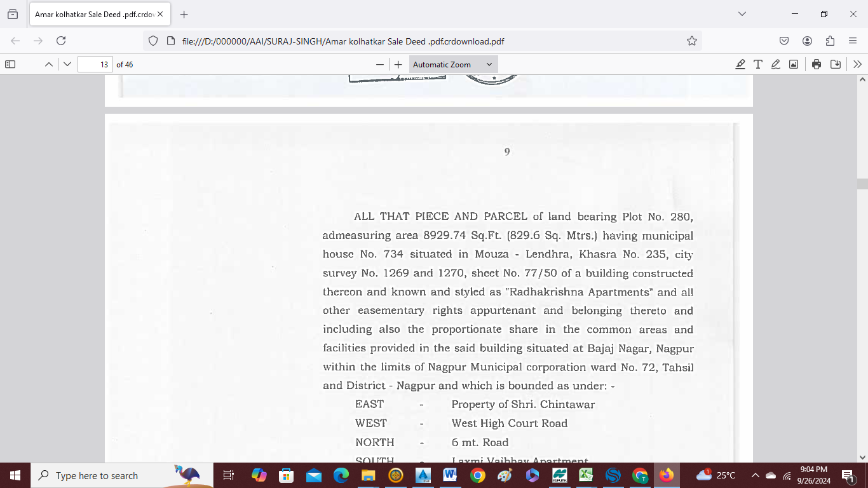
Task: Click the vertical scrollbar thumb
Action: pyautogui.click(x=862, y=184)
